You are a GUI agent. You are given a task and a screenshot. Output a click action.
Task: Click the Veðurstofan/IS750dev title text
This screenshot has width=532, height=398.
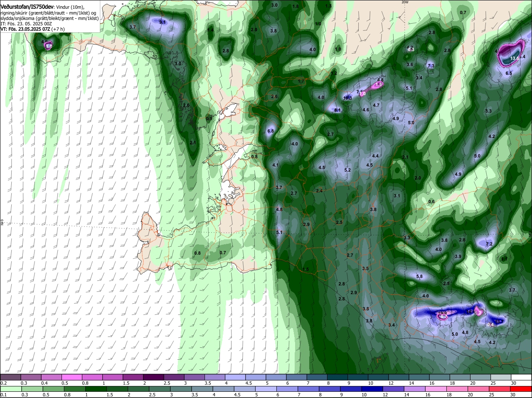click(x=27, y=7)
